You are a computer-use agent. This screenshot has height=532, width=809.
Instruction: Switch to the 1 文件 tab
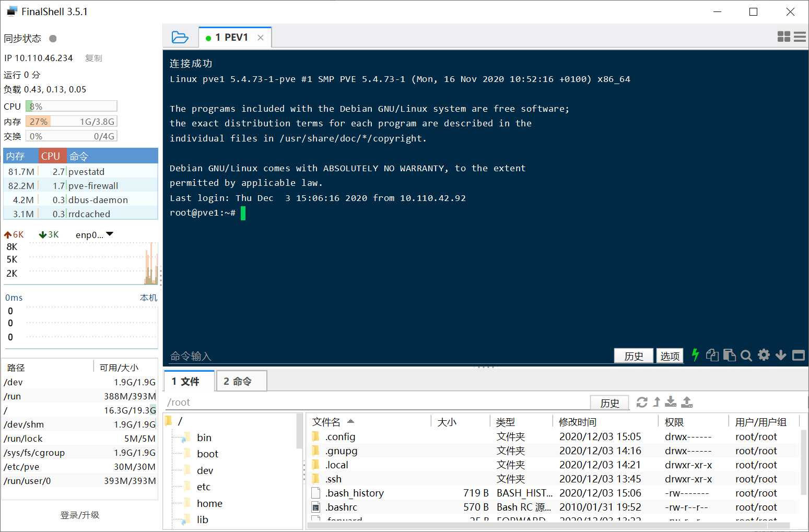[189, 381]
